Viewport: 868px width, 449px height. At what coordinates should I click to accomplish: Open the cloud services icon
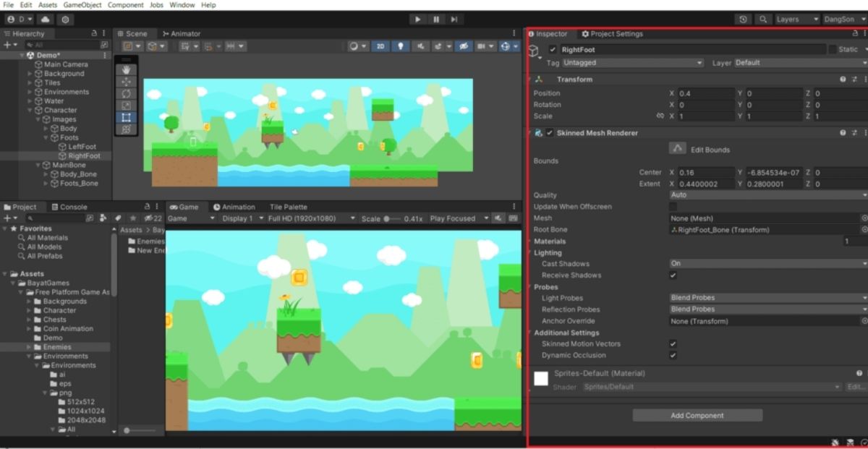pos(46,20)
